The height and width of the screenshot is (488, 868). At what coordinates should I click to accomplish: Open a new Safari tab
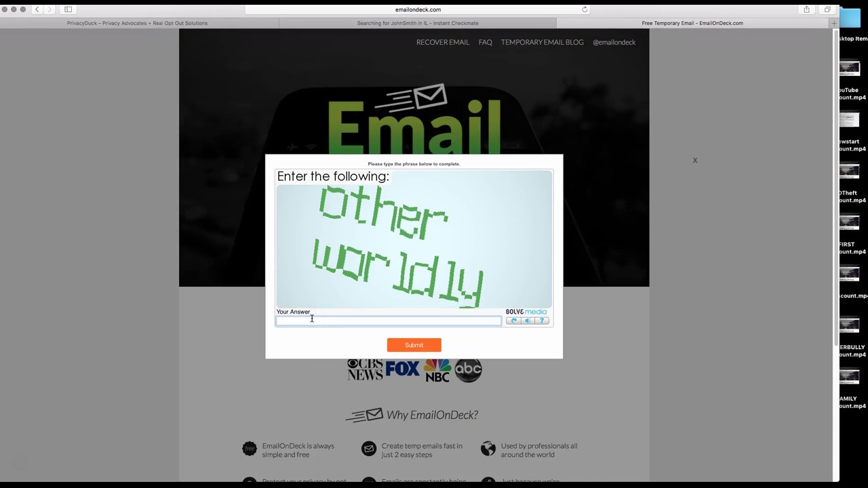coord(834,23)
